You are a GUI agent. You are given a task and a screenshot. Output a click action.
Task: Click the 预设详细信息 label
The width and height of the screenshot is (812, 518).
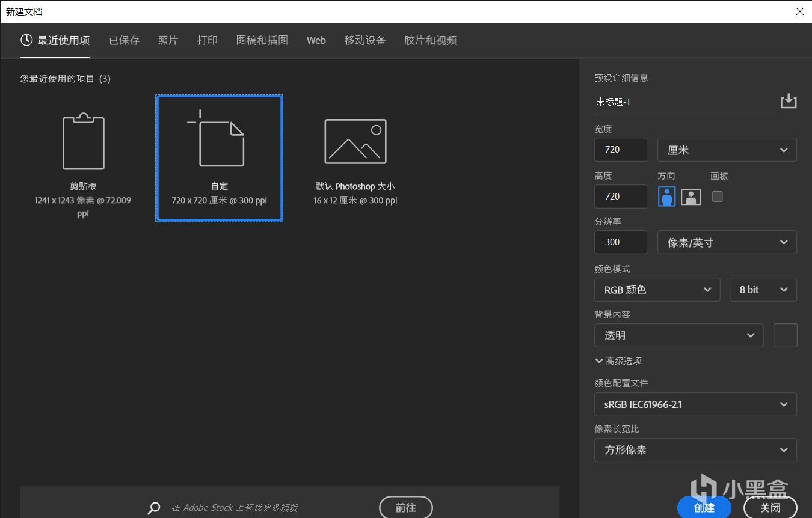coord(621,78)
